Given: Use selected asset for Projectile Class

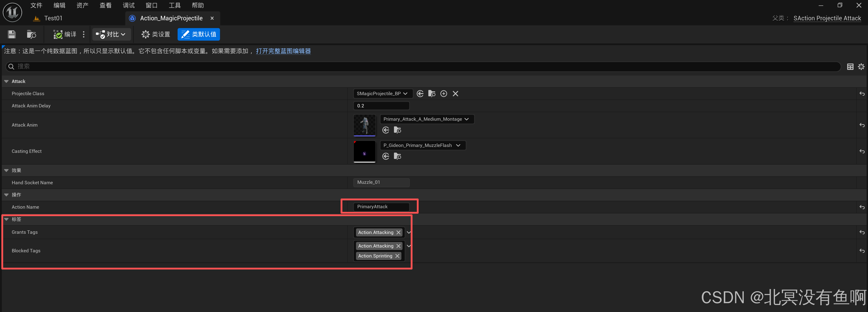Looking at the screenshot, I should coord(420,94).
